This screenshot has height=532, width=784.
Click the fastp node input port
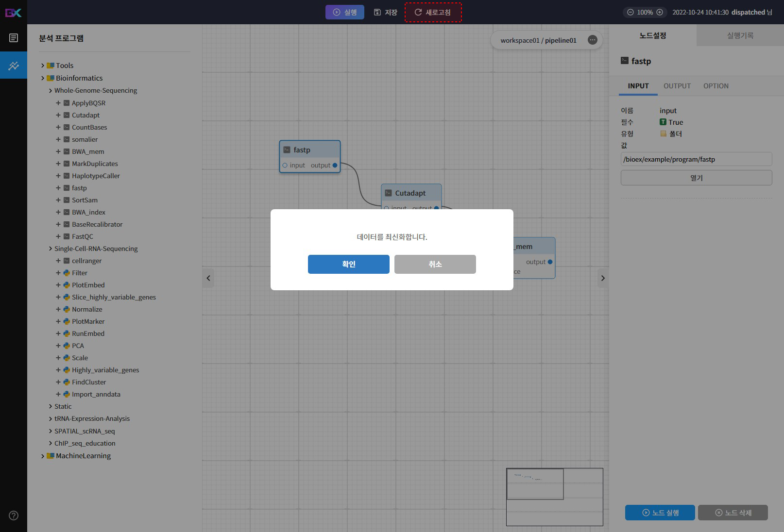[285, 166]
